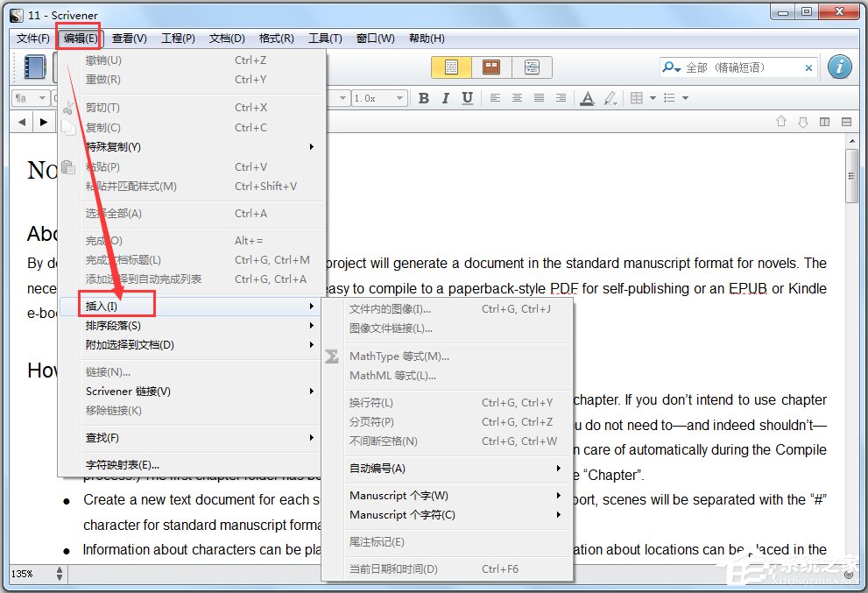Toggle italic formatting
The image size is (868, 593).
click(445, 98)
